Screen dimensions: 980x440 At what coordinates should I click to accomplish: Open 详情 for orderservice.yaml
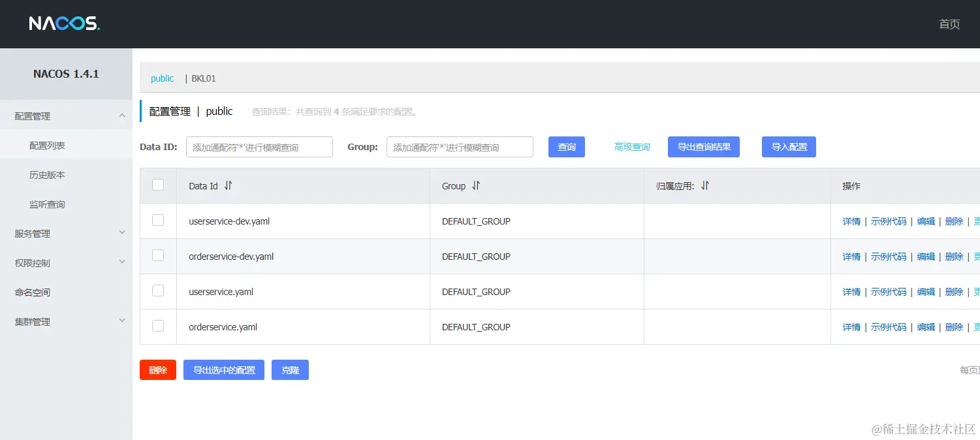tap(851, 327)
